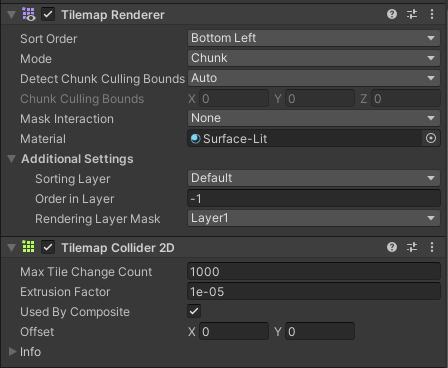Disable the Tilemap Renderer component checkbox

48,15
